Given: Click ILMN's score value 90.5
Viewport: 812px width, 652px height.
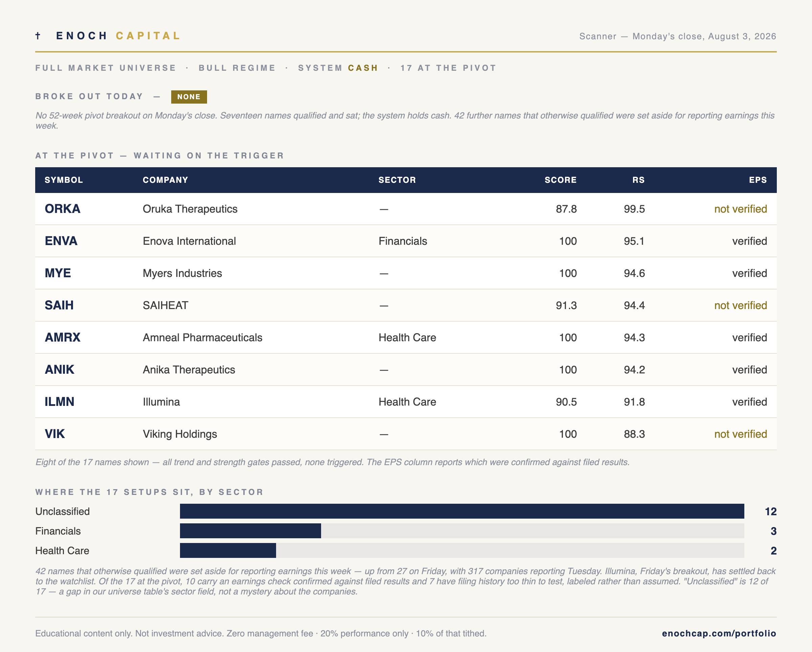Looking at the screenshot, I should pos(566,402).
